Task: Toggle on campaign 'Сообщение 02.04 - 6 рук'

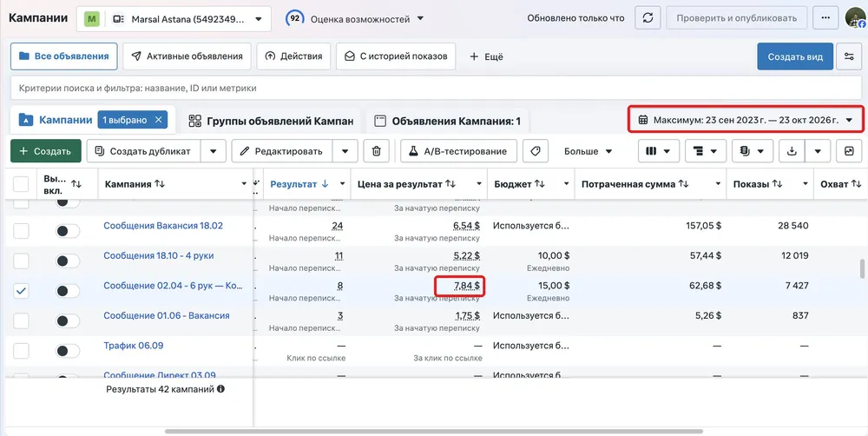Action: [x=68, y=290]
